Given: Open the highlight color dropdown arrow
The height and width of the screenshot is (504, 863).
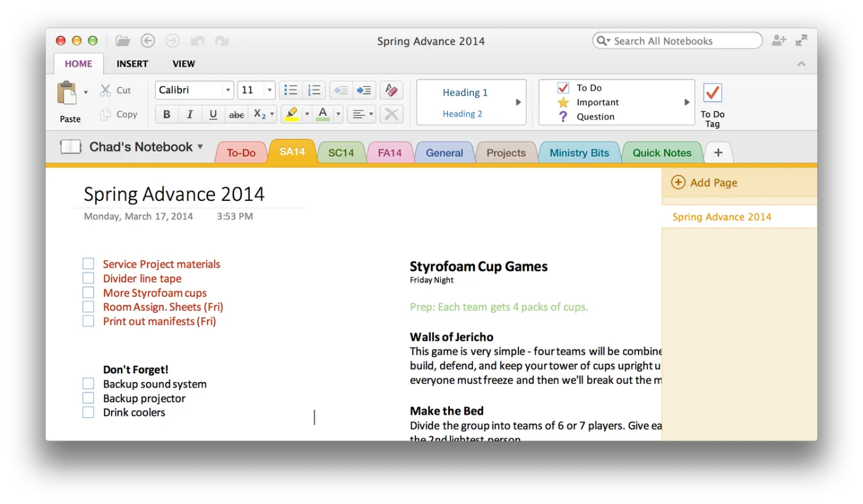Looking at the screenshot, I should 306,114.
